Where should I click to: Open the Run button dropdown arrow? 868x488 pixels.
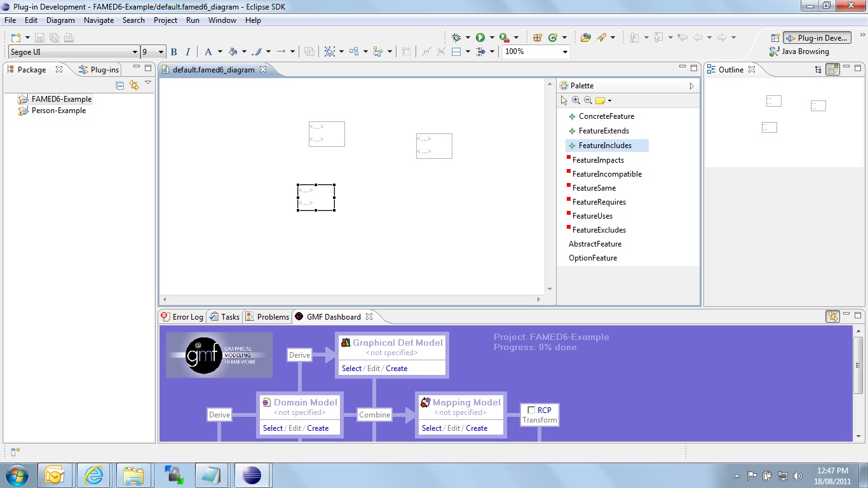(491, 37)
